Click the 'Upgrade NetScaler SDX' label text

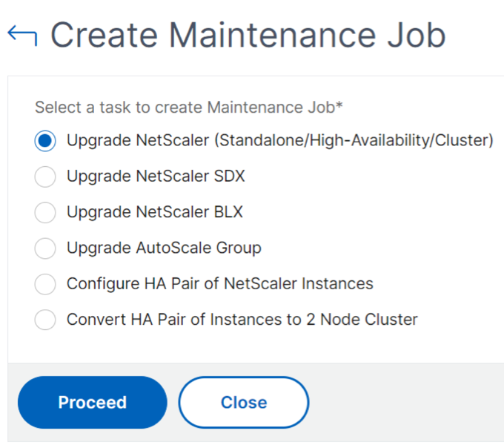156,177
